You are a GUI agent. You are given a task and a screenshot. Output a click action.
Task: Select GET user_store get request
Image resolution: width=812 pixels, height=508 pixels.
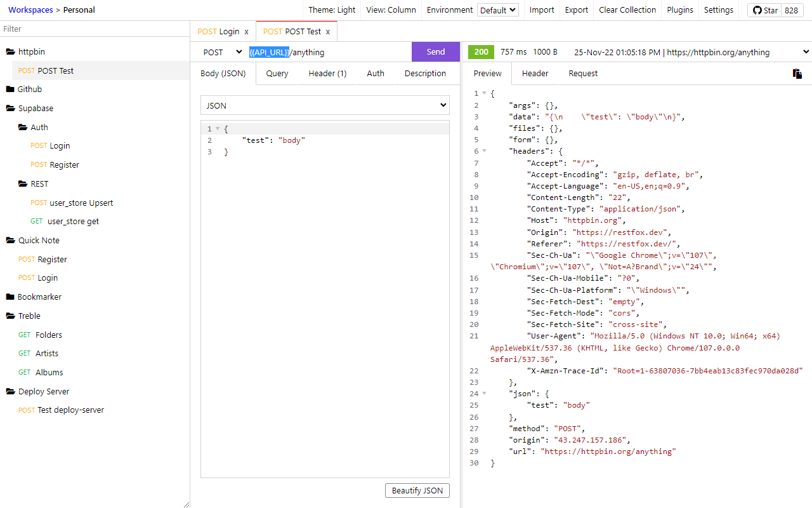(x=65, y=222)
